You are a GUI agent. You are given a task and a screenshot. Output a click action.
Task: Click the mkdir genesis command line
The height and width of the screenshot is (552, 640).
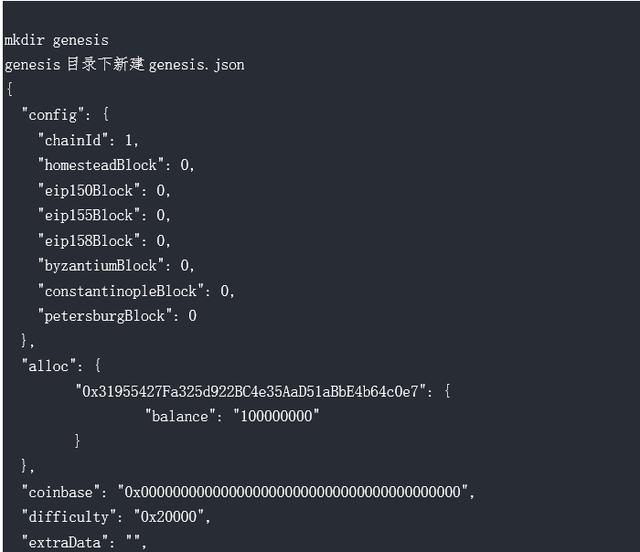(56, 40)
